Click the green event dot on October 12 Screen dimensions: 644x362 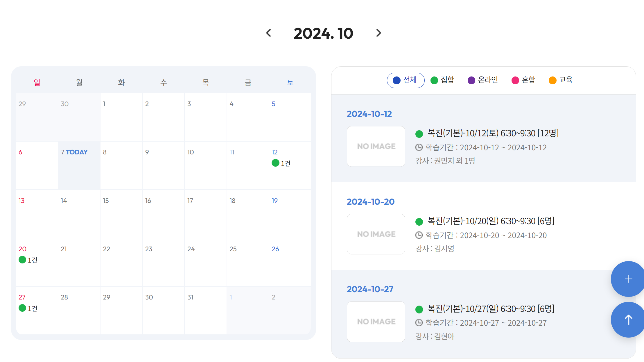point(275,163)
